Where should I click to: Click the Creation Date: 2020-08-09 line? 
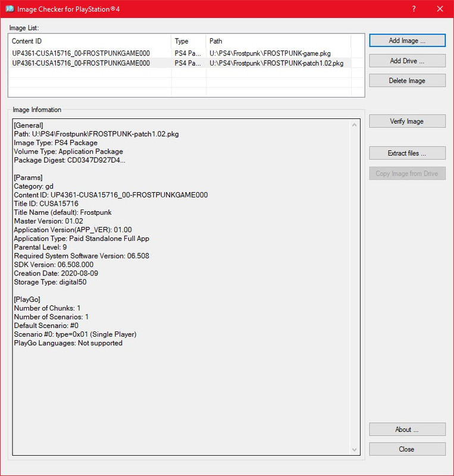click(x=56, y=274)
